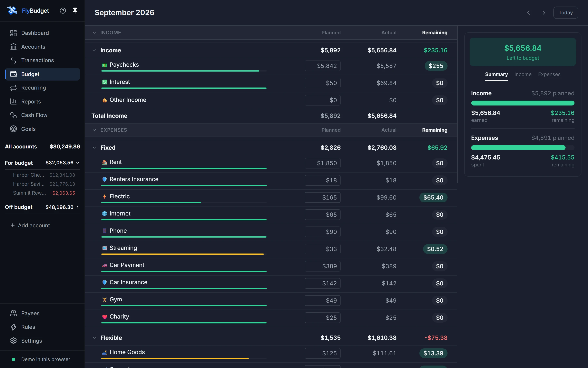Click the Recurring loop icon
The image size is (588, 368).
[13, 88]
